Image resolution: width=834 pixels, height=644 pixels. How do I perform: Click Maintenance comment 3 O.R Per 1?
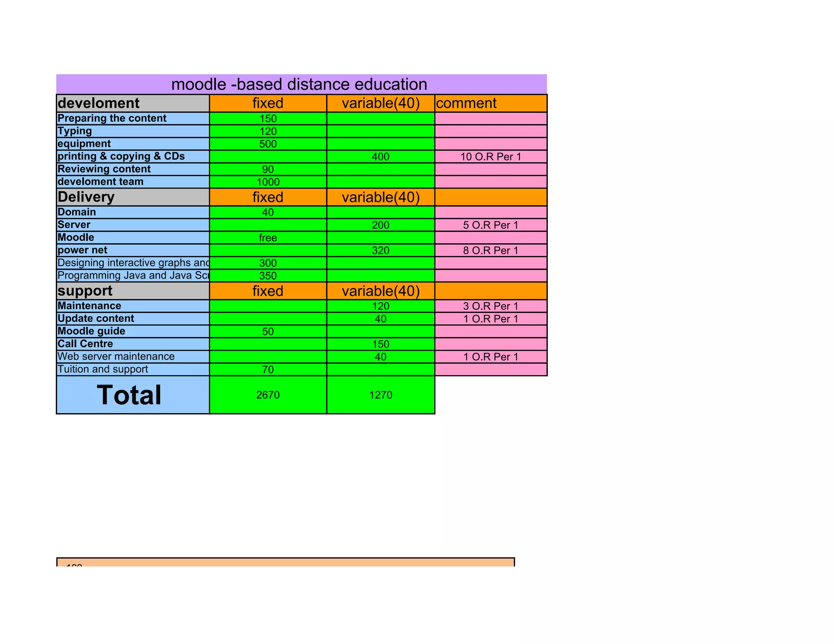(490, 306)
